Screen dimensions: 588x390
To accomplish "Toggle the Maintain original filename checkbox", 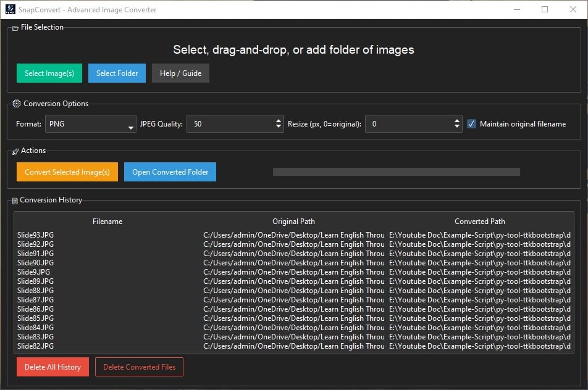I will coord(472,124).
